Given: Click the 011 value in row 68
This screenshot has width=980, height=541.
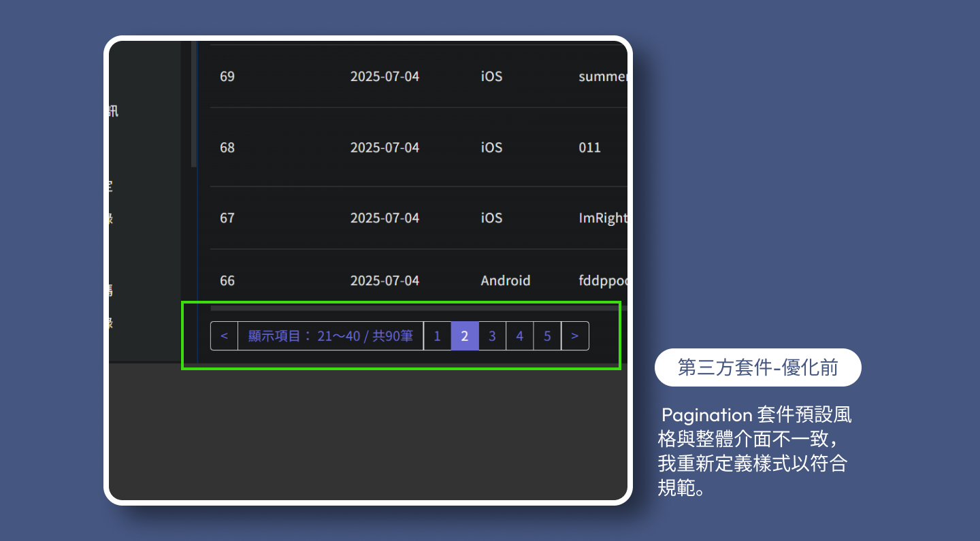Looking at the screenshot, I should point(589,147).
